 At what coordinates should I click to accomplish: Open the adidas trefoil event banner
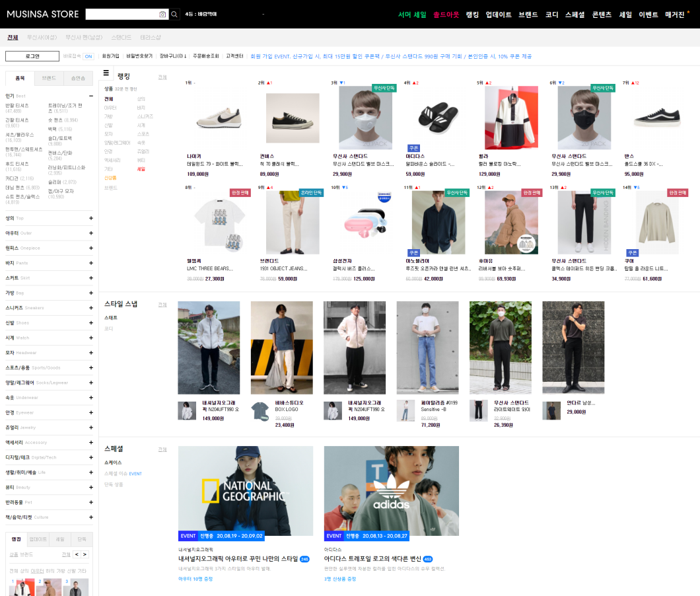[x=392, y=491]
